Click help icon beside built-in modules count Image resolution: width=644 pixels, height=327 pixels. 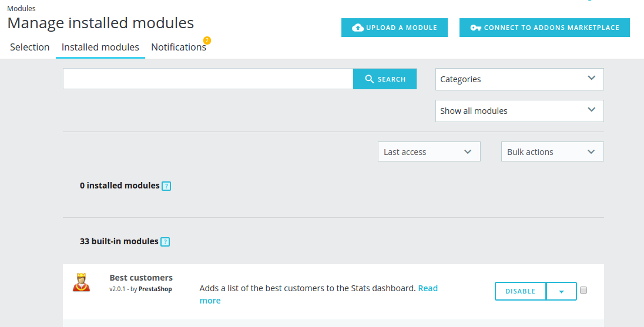pyautogui.click(x=165, y=242)
